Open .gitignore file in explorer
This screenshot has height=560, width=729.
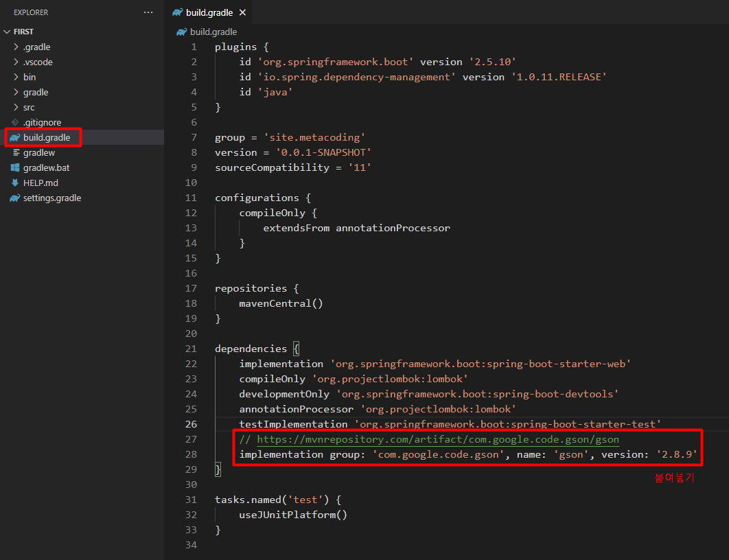(42, 122)
